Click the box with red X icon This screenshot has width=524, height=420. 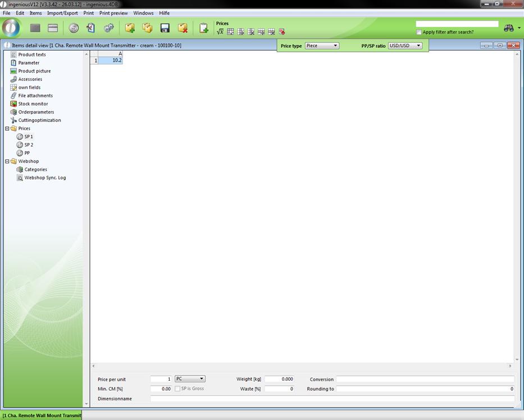tap(183, 28)
